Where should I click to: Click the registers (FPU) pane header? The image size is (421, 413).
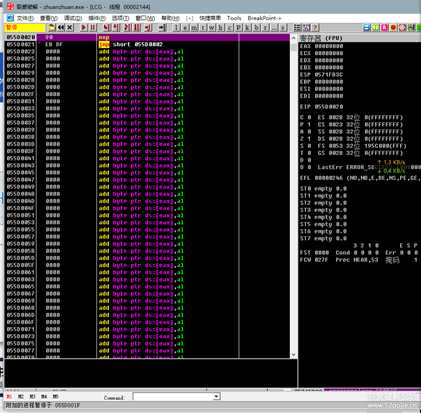[360, 38]
